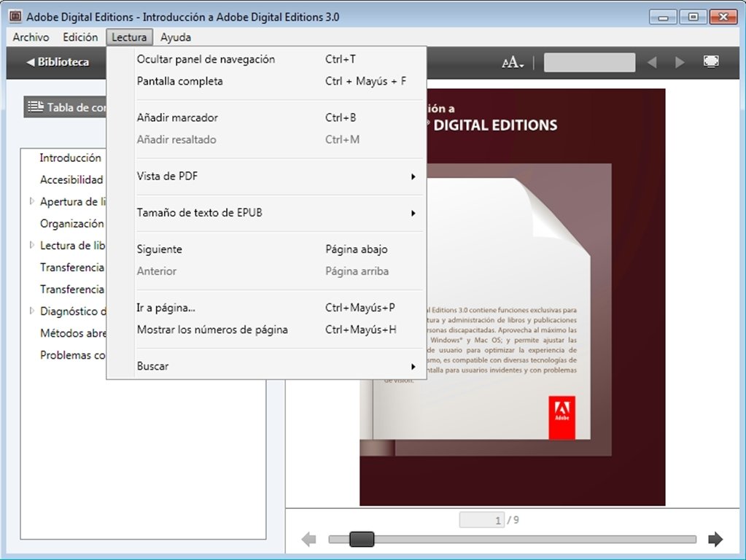The height and width of the screenshot is (560, 746).
Task: Select Accesibilidad in the table of contents
Action: [71, 180]
